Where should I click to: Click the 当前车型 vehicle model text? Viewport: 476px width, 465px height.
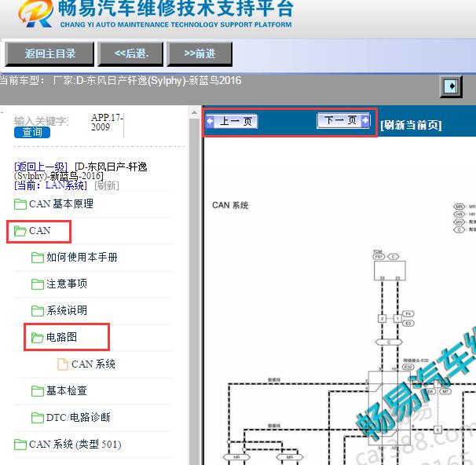(120, 81)
